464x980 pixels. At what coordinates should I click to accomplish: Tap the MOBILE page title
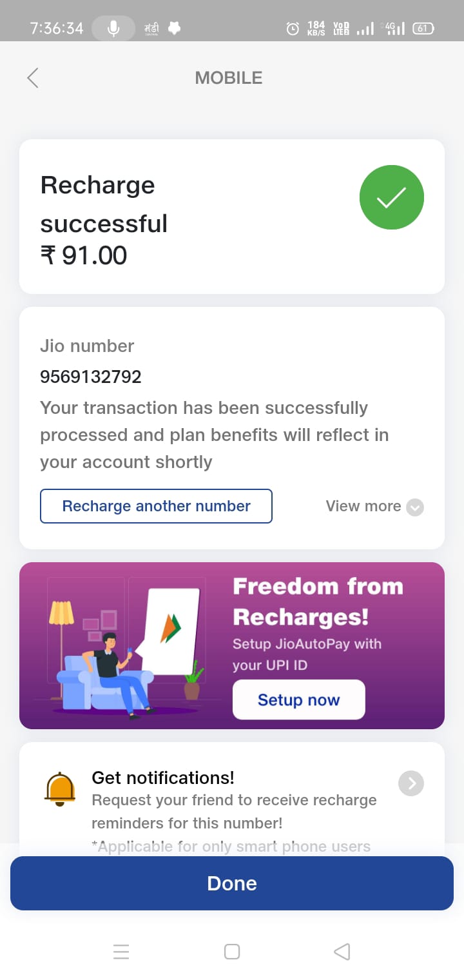(x=229, y=78)
